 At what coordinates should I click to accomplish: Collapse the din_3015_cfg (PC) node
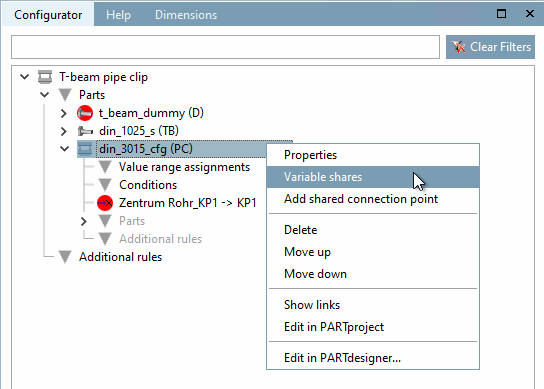[65, 149]
